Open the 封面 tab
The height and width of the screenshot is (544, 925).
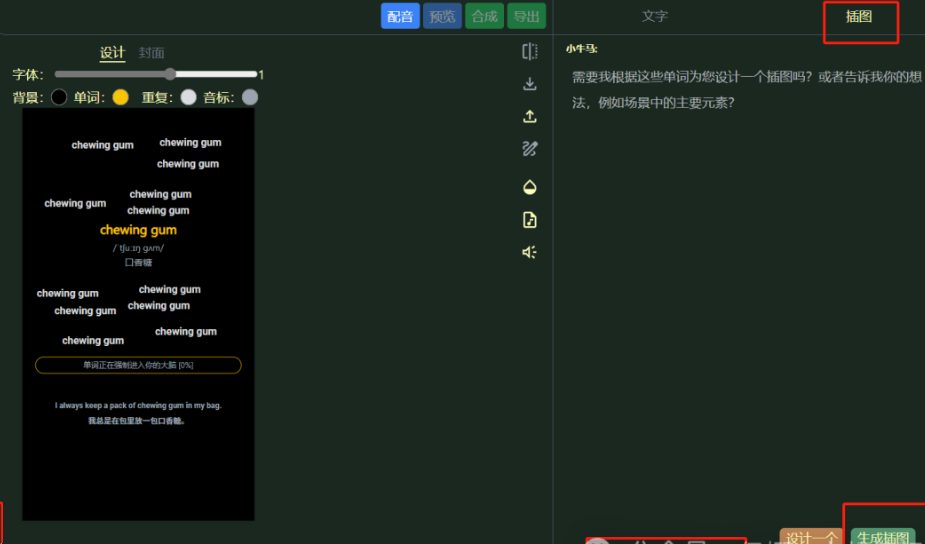pyautogui.click(x=152, y=53)
